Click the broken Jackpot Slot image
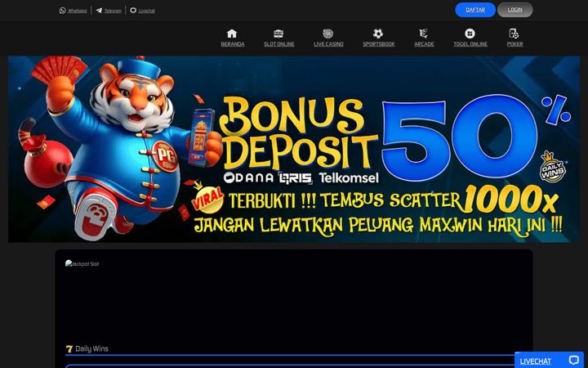Viewport: 588px width, 368px height. [x=82, y=264]
